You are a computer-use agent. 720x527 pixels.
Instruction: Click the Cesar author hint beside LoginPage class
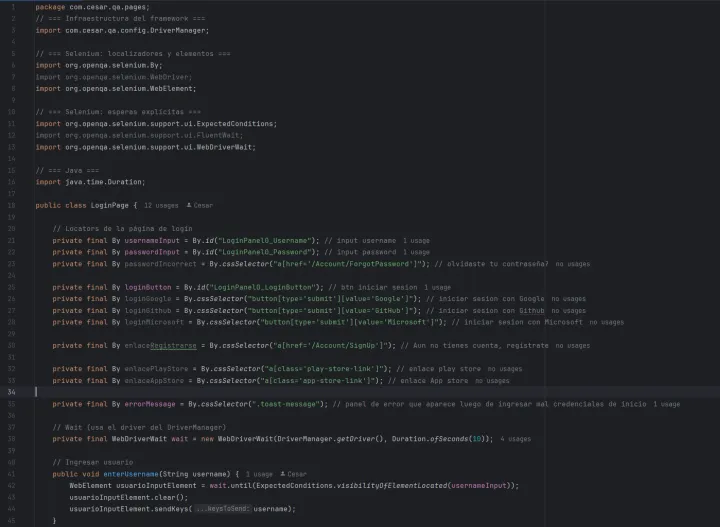[x=200, y=206]
